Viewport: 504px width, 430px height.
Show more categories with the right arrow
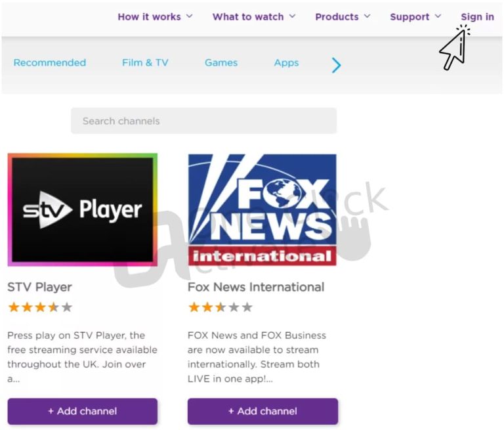pyautogui.click(x=336, y=65)
